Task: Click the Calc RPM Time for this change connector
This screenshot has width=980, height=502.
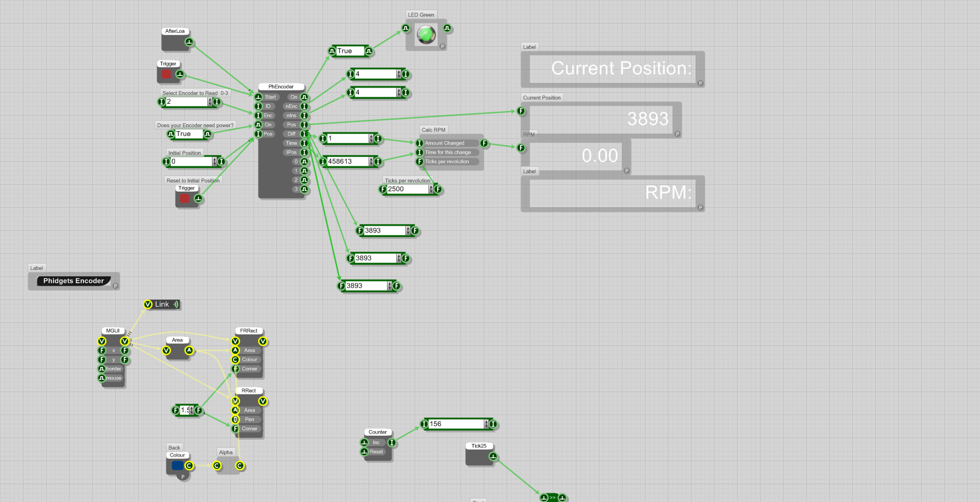Action: tap(420, 153)
